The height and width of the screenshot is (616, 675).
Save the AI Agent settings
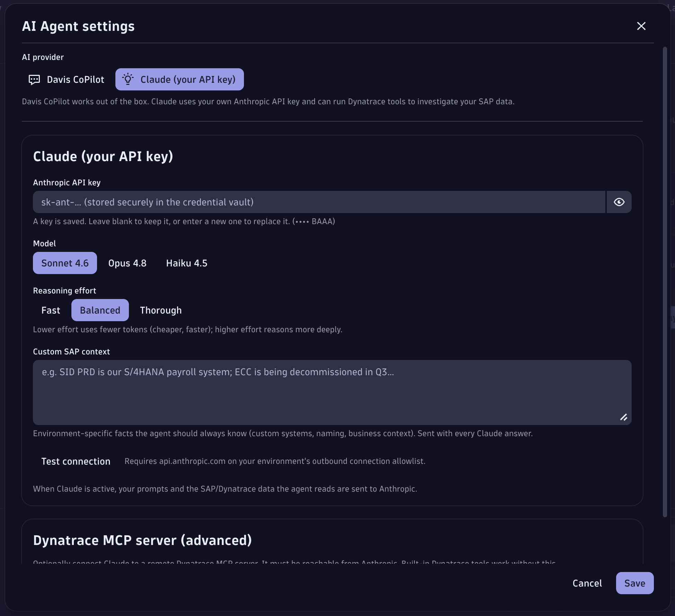pos(635,583)
